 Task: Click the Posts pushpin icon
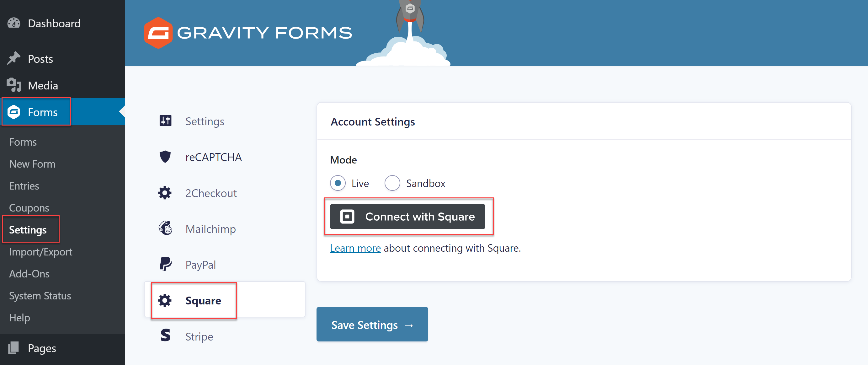point(14,58)
